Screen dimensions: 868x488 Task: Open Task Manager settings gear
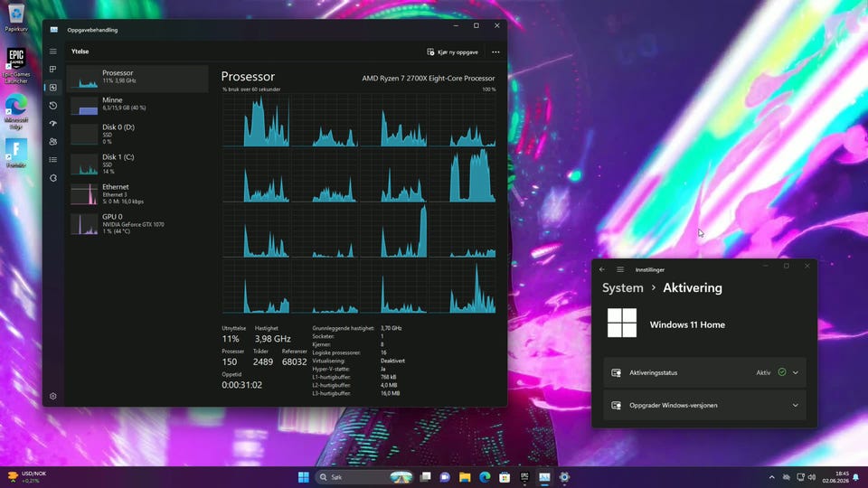[x=53, y=396]
